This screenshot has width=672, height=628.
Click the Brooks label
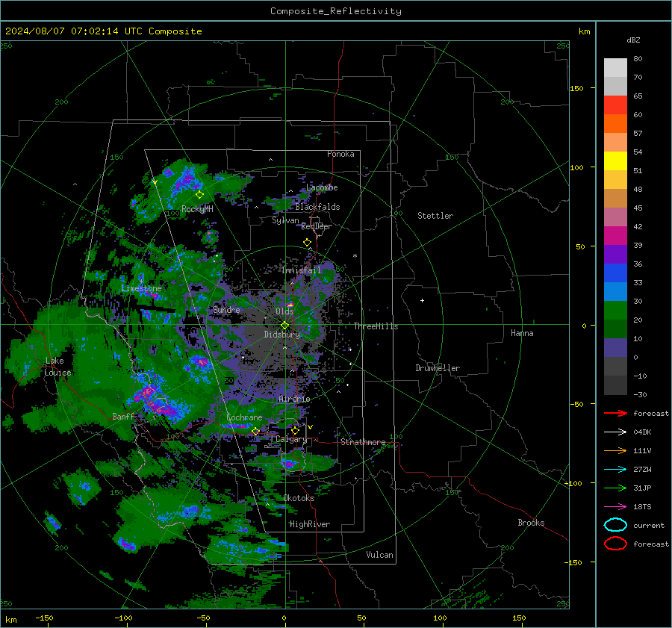tap(531, 523)
